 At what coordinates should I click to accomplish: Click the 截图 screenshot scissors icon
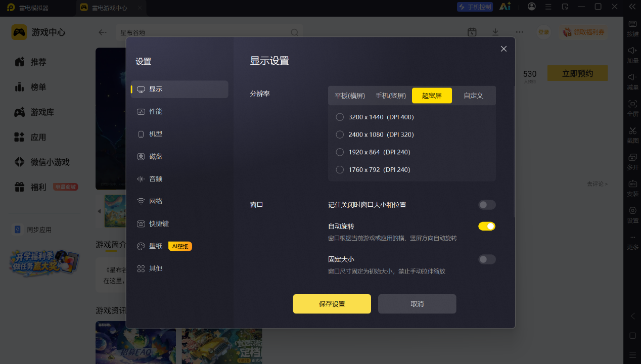(632, 135)
